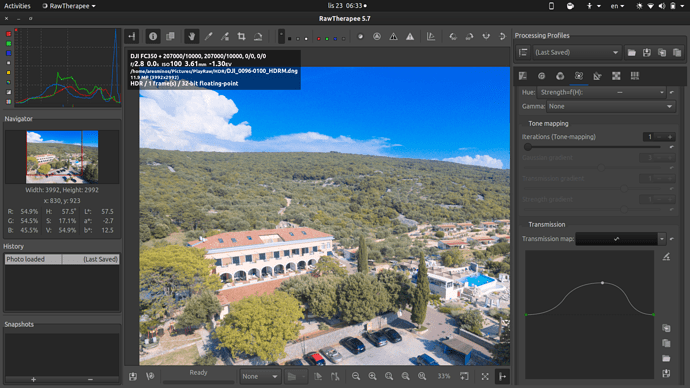Open the Gamma dropdown set to None
The width and height of the screenshot is (690, 388).
click(611, 106)
